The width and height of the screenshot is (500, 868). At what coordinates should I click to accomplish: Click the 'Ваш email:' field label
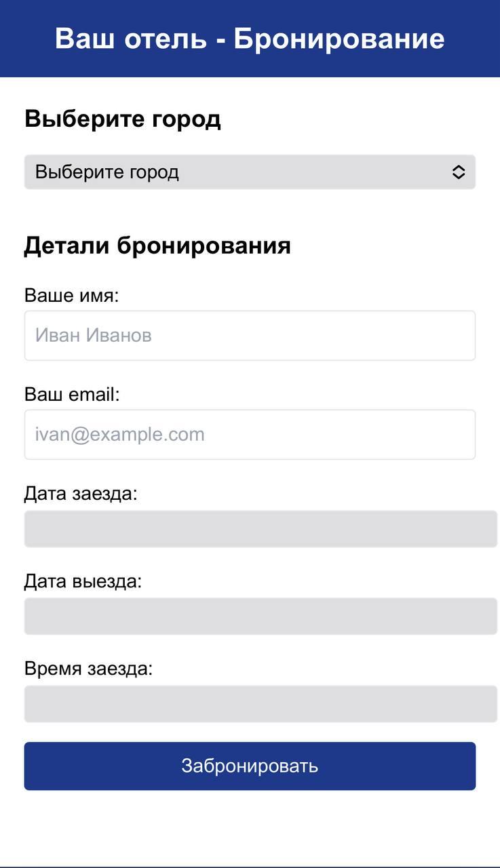[x=72, y=395]
